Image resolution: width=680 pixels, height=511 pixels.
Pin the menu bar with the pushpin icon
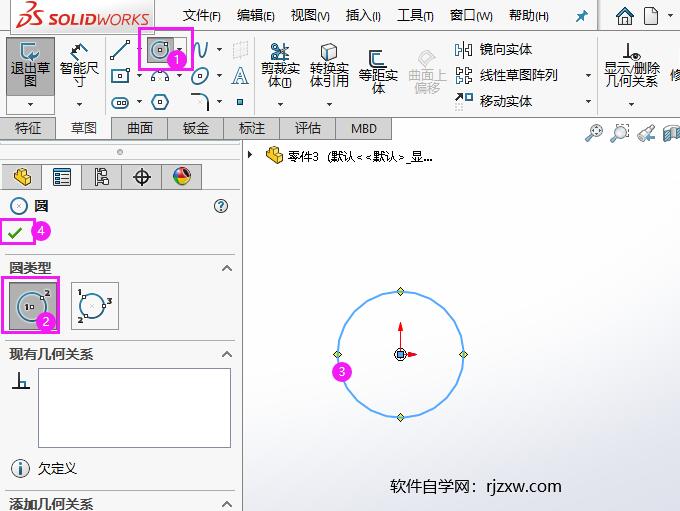click(x=581, y=16)
